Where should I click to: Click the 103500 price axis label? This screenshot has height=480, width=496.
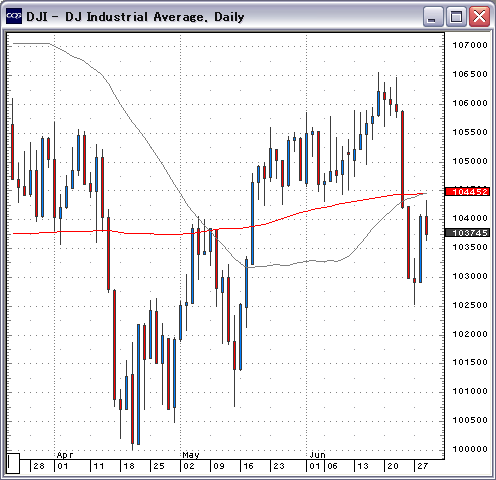(x=470, y=247)
